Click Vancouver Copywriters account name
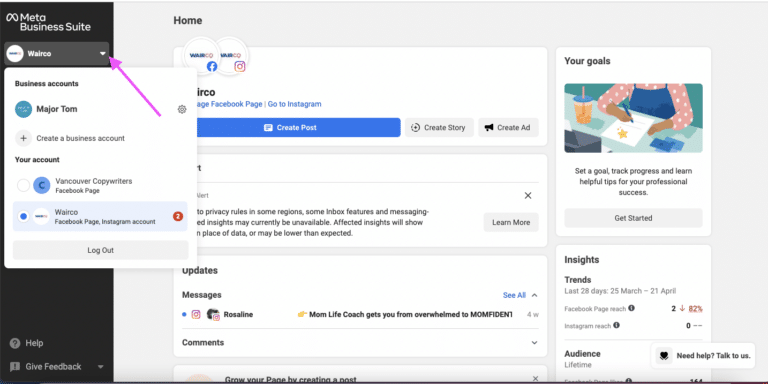Viewport: 768px width, 384px height. (x=94, y=181)
